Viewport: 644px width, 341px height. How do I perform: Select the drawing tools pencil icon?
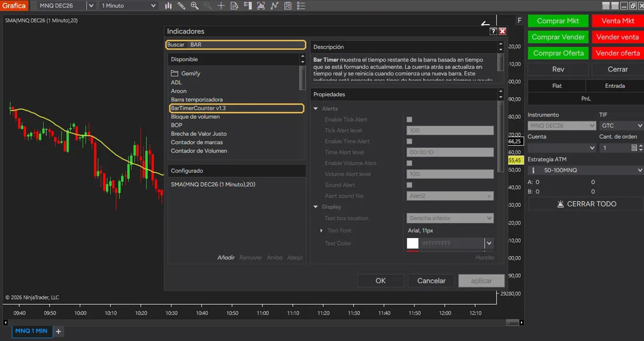(x=181, y=6)
